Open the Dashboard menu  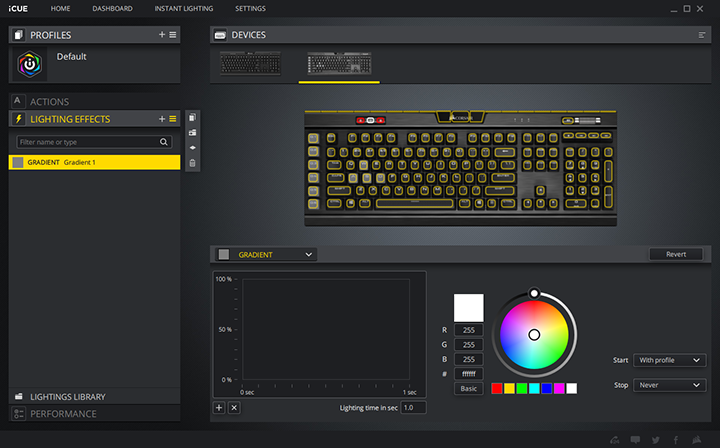(x=112, y=9)
